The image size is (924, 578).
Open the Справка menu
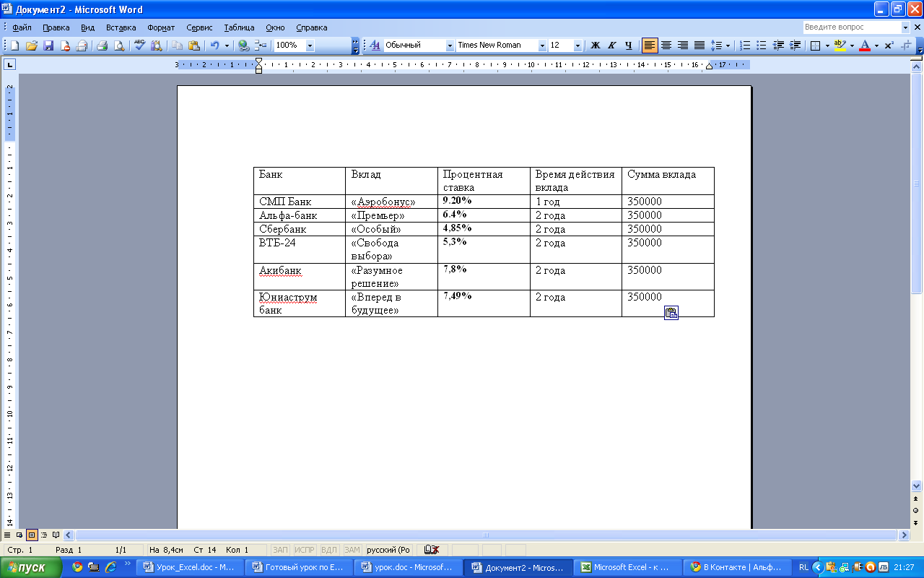pyautogui.click(x=312, y=27)
